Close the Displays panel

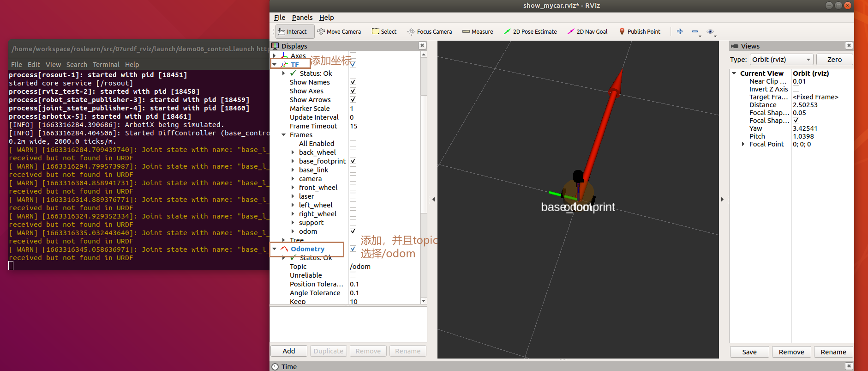[422, 45]
